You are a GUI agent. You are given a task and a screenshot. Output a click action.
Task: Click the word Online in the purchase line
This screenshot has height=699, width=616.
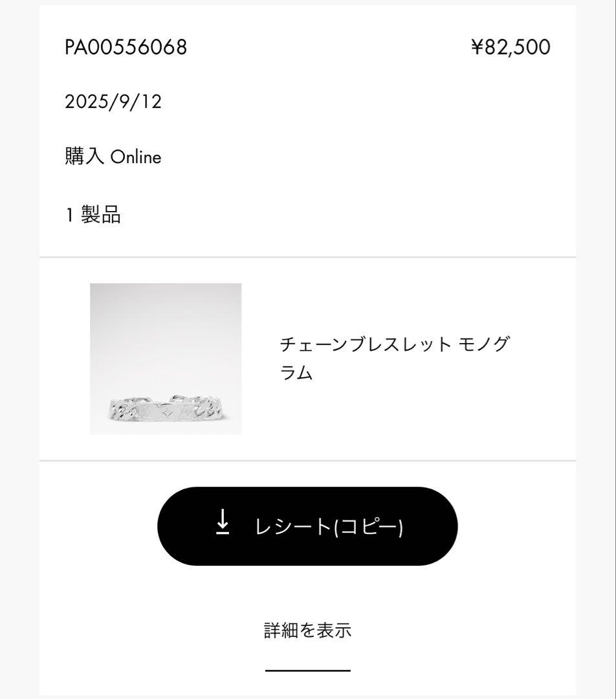point(136,158)
